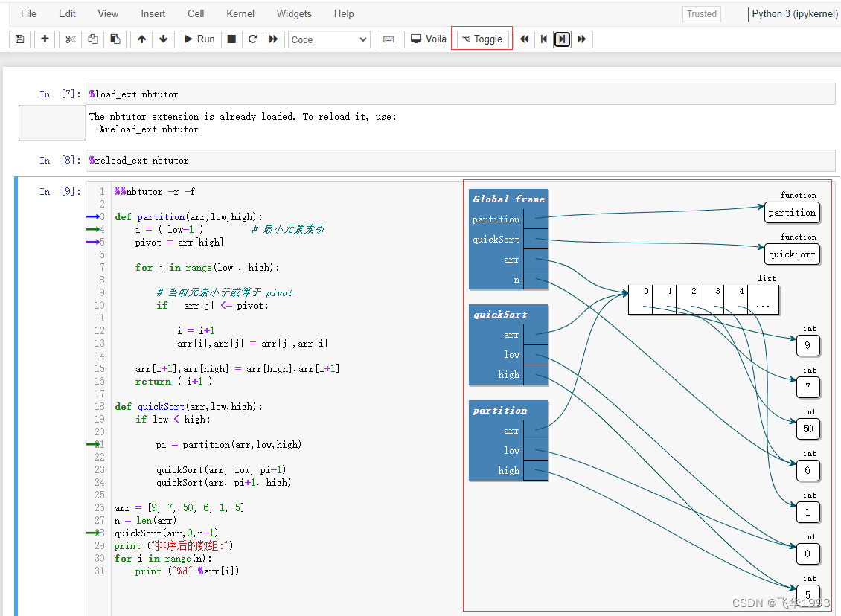
Task: Paste cells below using the clipboard icon
Action: 114,39
